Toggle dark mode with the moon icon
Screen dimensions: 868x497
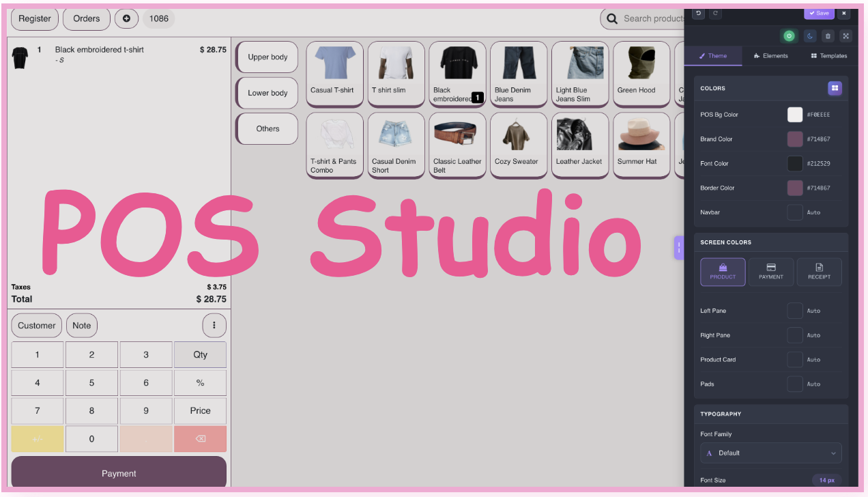tap(809, 36)
